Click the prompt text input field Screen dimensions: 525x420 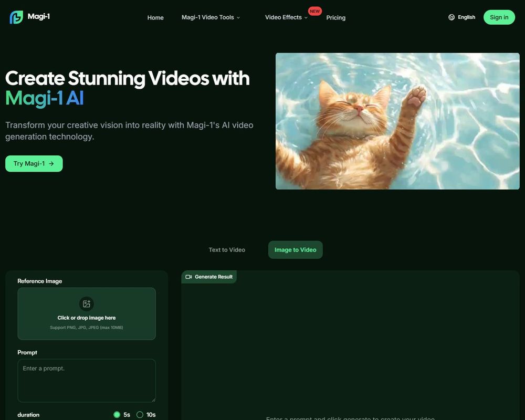86,380
